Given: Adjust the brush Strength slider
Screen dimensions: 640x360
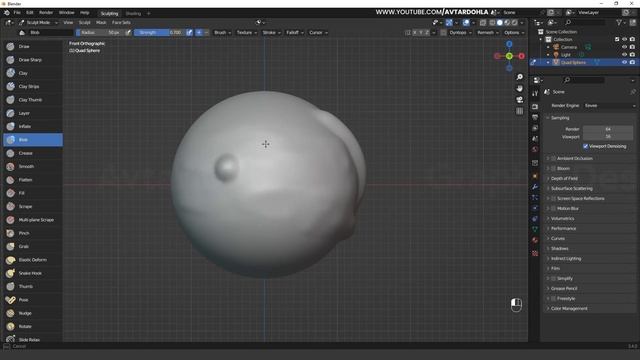Looking at the screenshot, I should 160,33.
